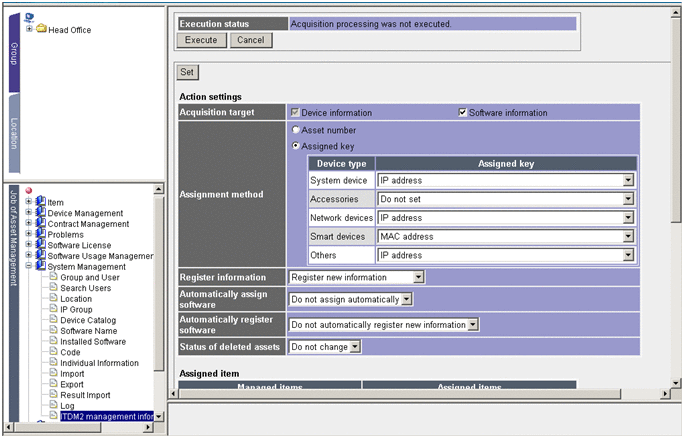Click the main panel horizontal scrollbar

coord(415,395)
